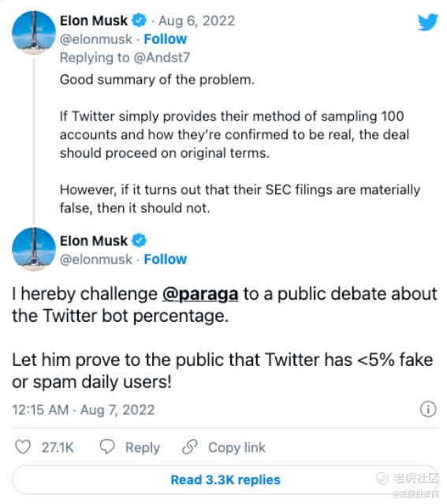Click Read 3.3K replies button
This screenshot has width=447, height=504.
[x=225, y=480]
